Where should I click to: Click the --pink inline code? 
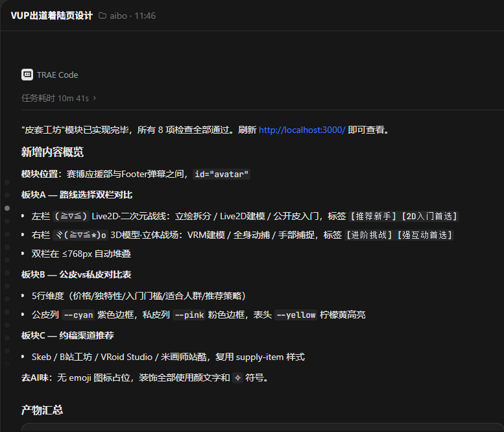[189, 315]
